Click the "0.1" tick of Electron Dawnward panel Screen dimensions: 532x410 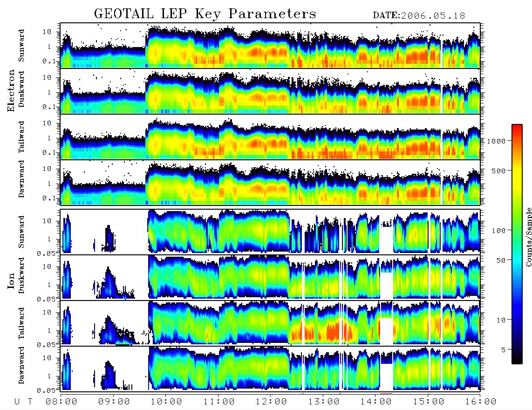click(49, 198)
